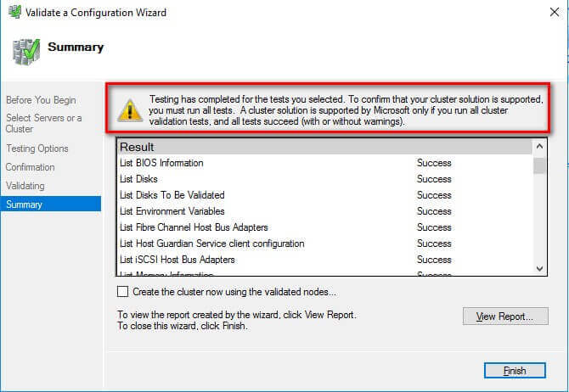Viewport: 569px width, 392px height.
Task: Select the Before You Begin step
Action: tap(41, 100)
